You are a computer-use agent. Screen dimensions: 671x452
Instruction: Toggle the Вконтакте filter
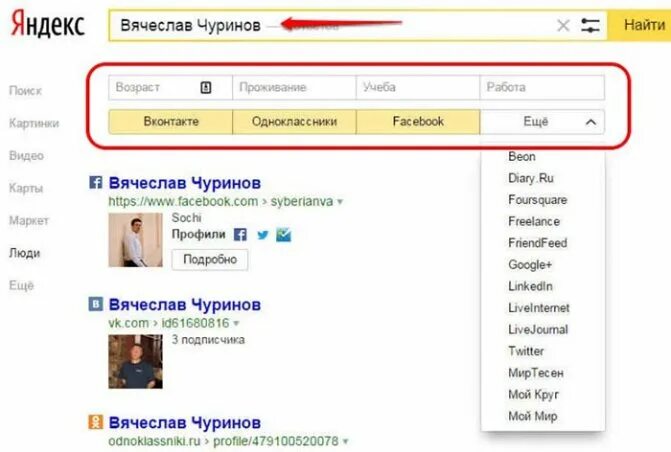pyautogui.click(x=170, y=122)
